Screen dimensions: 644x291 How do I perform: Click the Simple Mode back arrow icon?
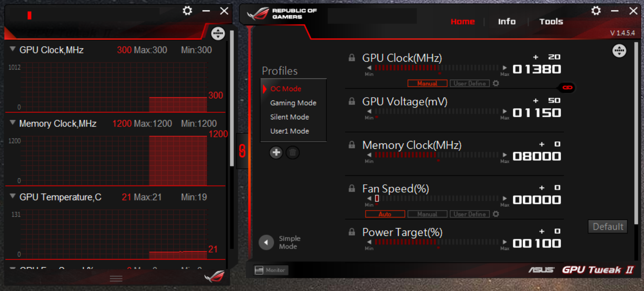tap(266, 242)
